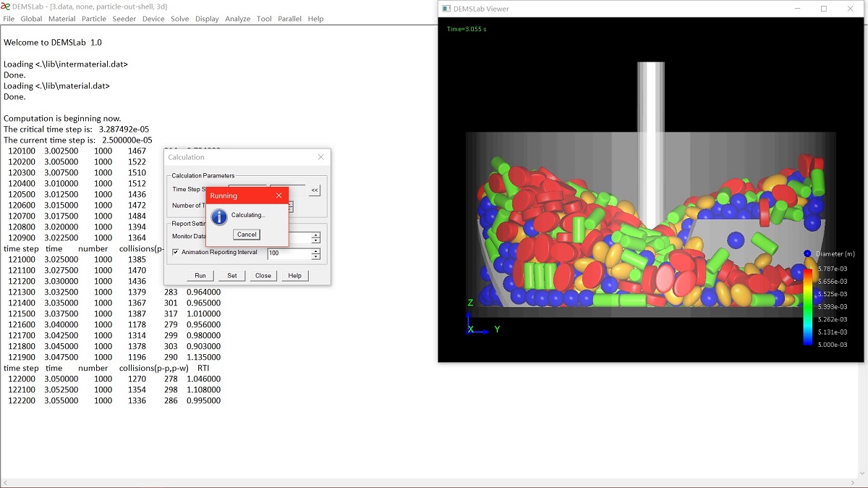Open the Tool menu

click(x=264, y=19)
